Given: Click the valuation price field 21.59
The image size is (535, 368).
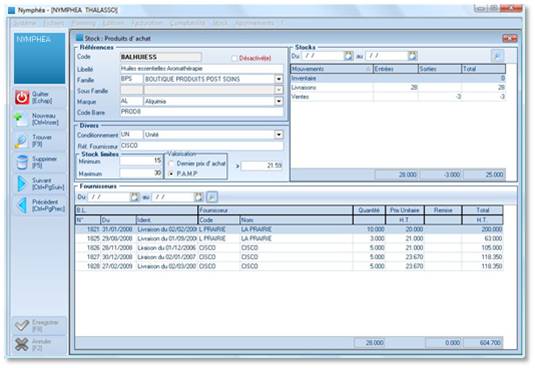Looking at the screenshot, I should (262, 166).
